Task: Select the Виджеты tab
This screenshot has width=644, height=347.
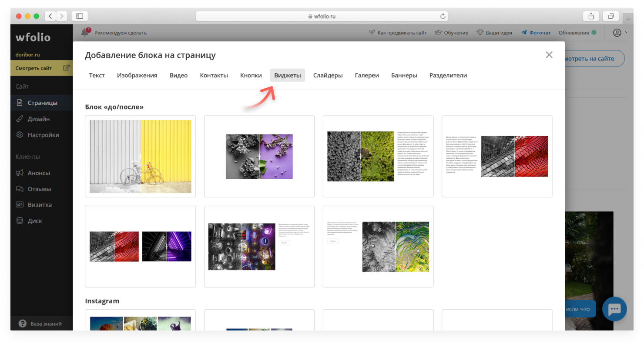Action: coord(287,75)
